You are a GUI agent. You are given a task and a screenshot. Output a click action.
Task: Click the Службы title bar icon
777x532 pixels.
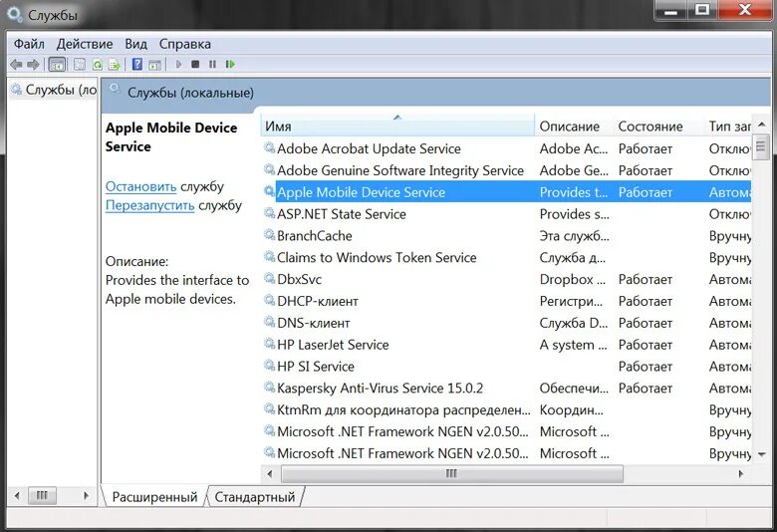(x=15, y=14)
